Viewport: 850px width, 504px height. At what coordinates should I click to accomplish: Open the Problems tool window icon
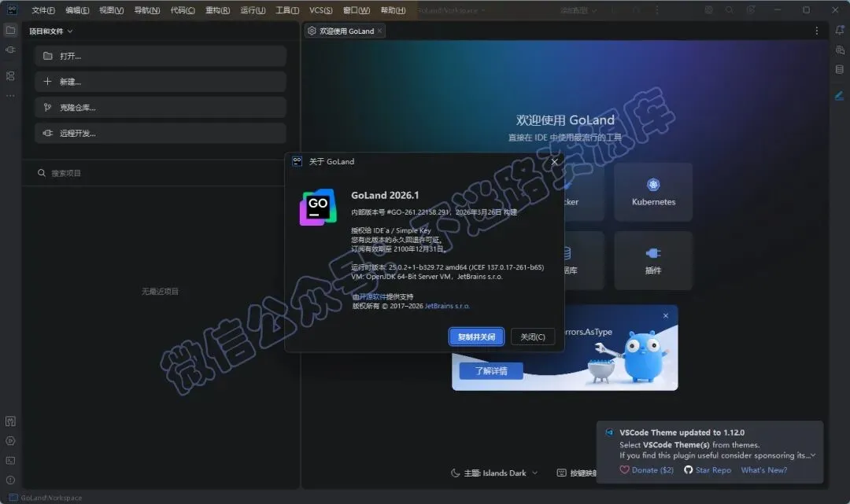click(10, 480)
